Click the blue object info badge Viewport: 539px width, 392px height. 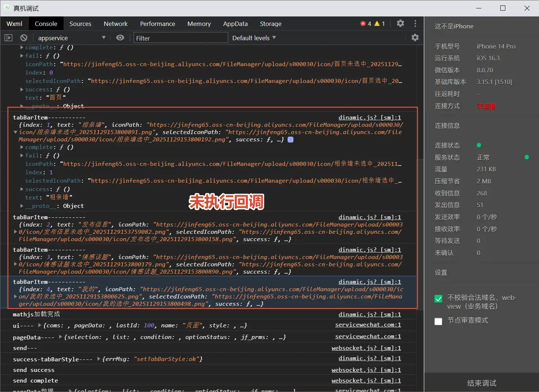291,140
